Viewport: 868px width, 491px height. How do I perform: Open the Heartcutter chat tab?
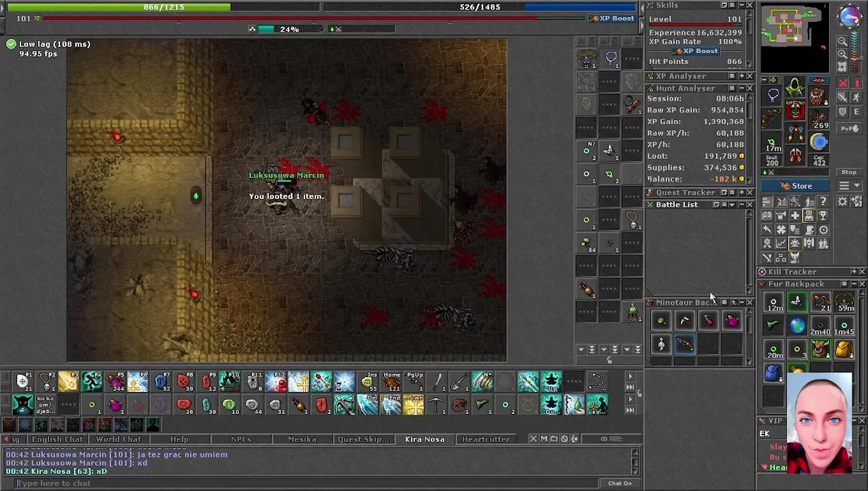click(x=486, y=439)
